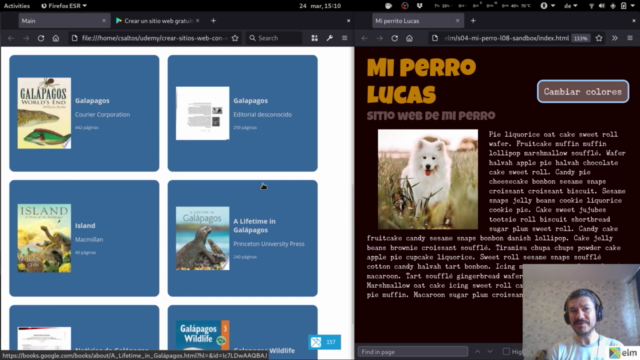
Task: Click the white dog photo
Action: point(428,179)
